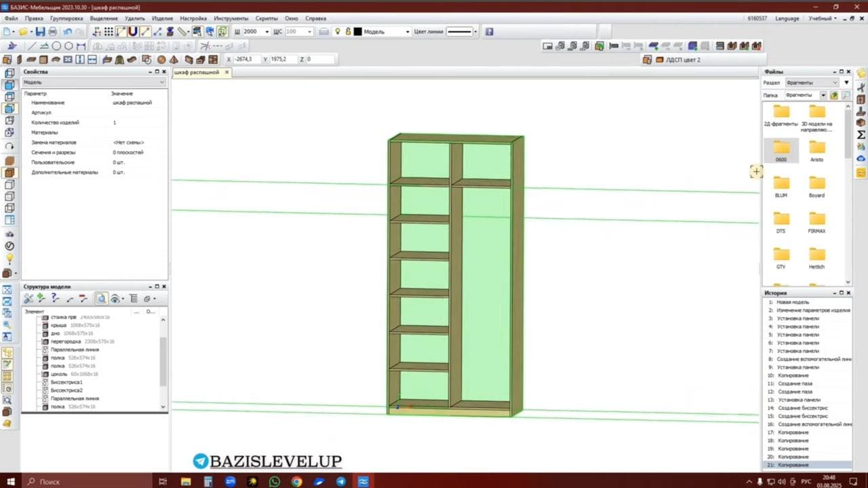Toggle the magnet snap icon

(133, 31)
